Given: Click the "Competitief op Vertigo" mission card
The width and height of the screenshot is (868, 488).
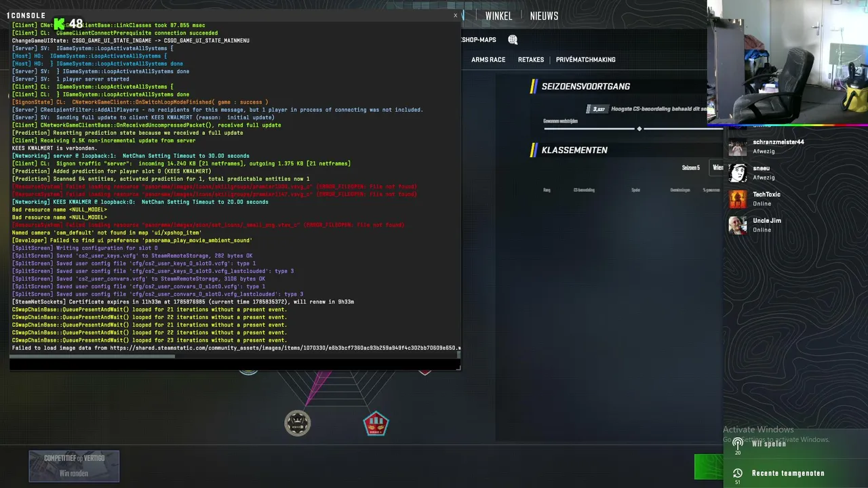Looking at the screenshot, I should pyautogui.click(x=74, y=466).
